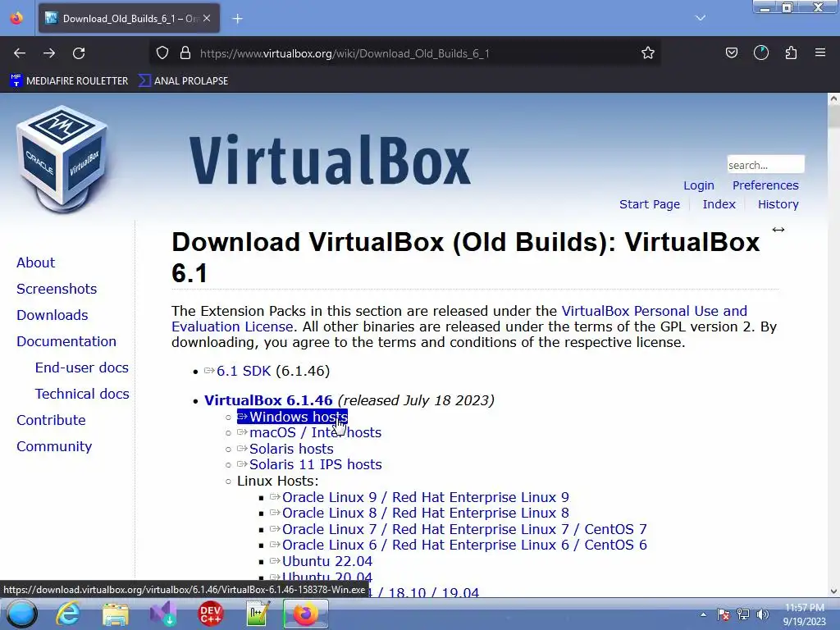
Task: Open Documentation in the sidebar
Action: pos(66,341)
